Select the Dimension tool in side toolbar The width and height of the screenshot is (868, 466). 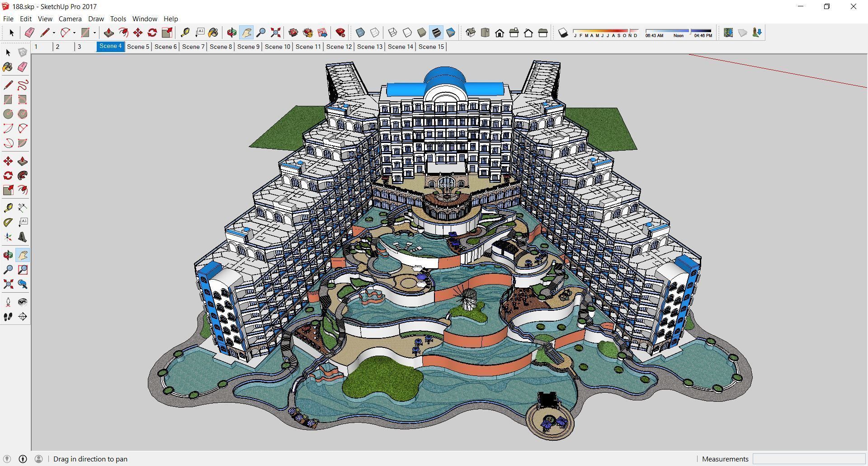(x=23, y=208)
